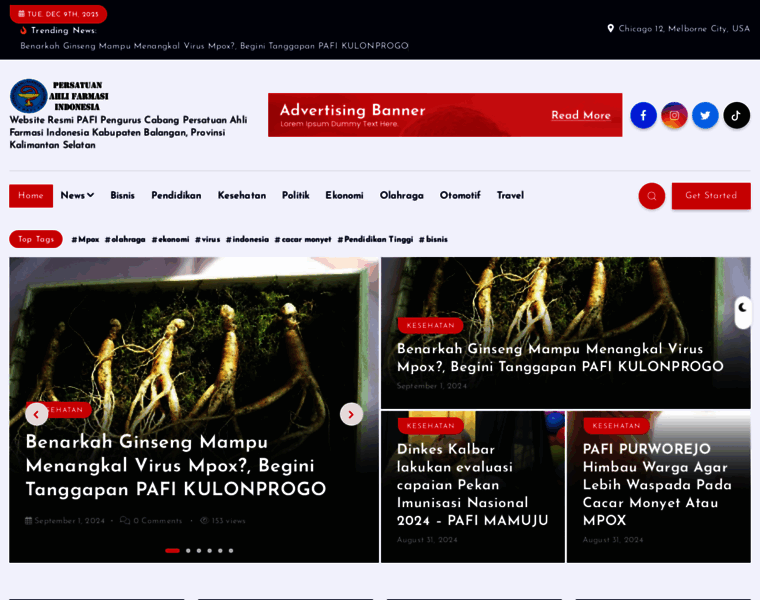The width and height of the screenshot is (760, 600).
Task: Click Website Resmi PAFI site description
Action: [128, 132]
